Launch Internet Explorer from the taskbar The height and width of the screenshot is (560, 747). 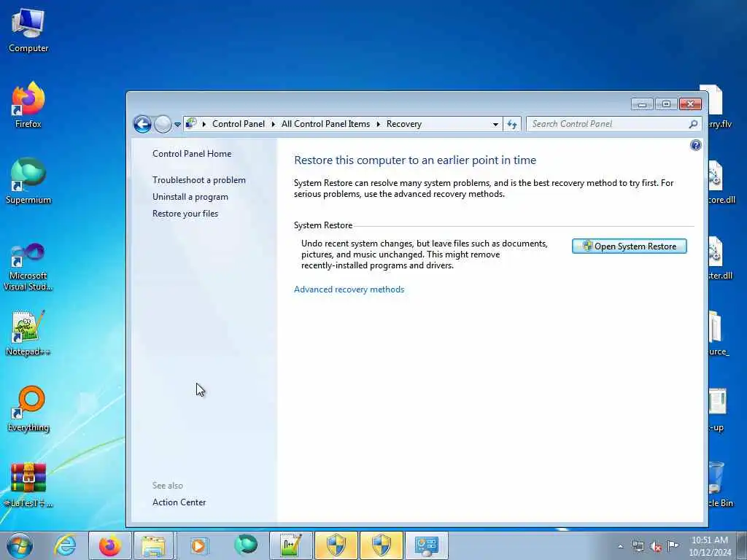click(65, 545)
